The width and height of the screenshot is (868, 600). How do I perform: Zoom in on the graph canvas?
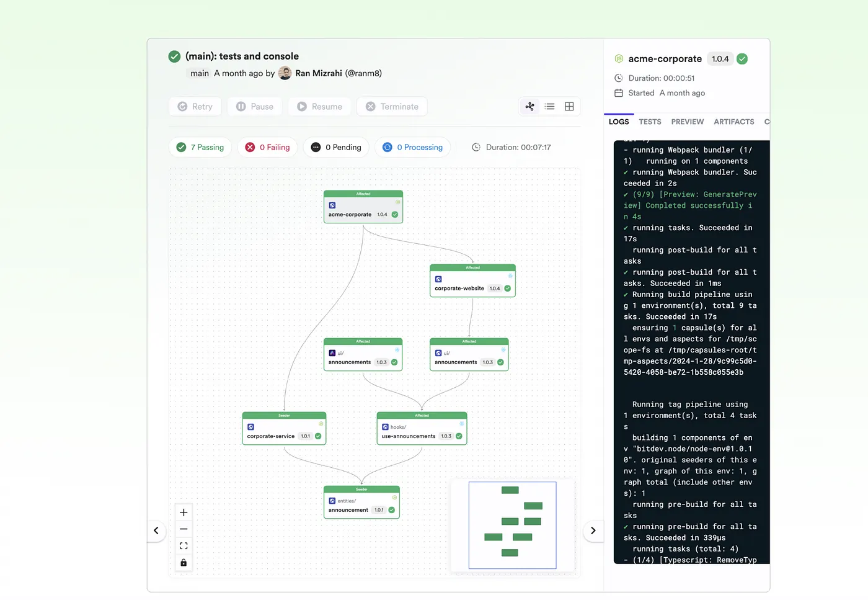184,513
